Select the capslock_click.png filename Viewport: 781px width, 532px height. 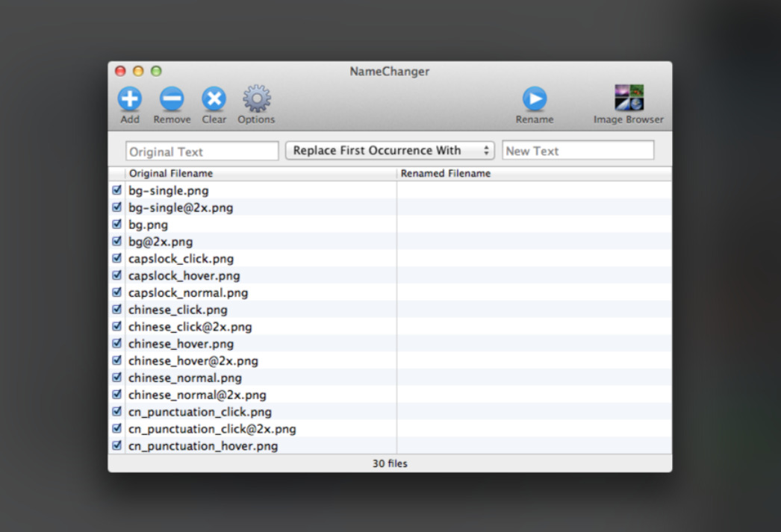point(181,259)
